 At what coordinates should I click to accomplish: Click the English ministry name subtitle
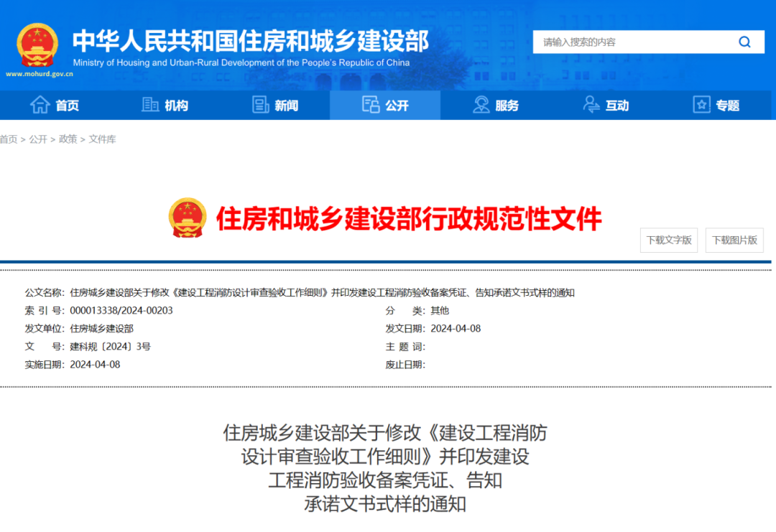tap(241, 62)
